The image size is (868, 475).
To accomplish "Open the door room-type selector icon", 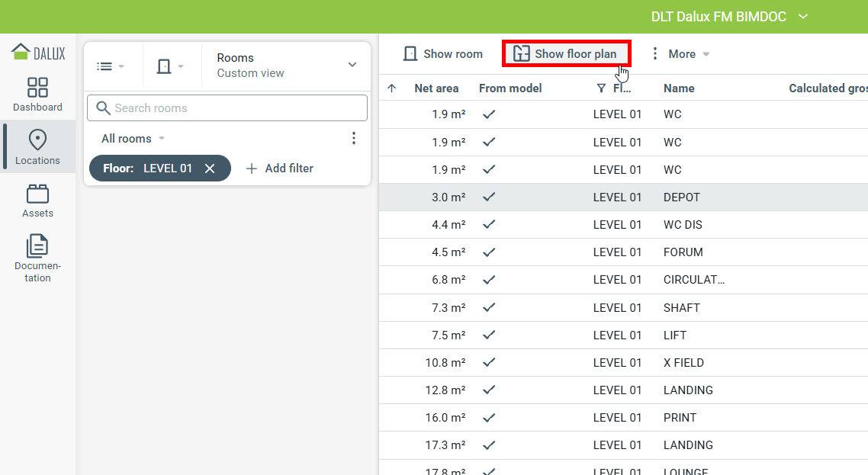I will click(170, 66).
